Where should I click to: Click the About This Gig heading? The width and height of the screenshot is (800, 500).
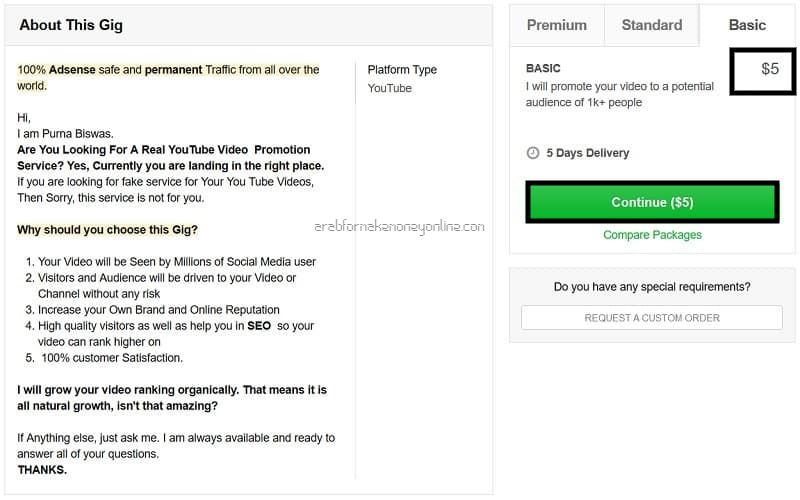(x=71, y=25)
